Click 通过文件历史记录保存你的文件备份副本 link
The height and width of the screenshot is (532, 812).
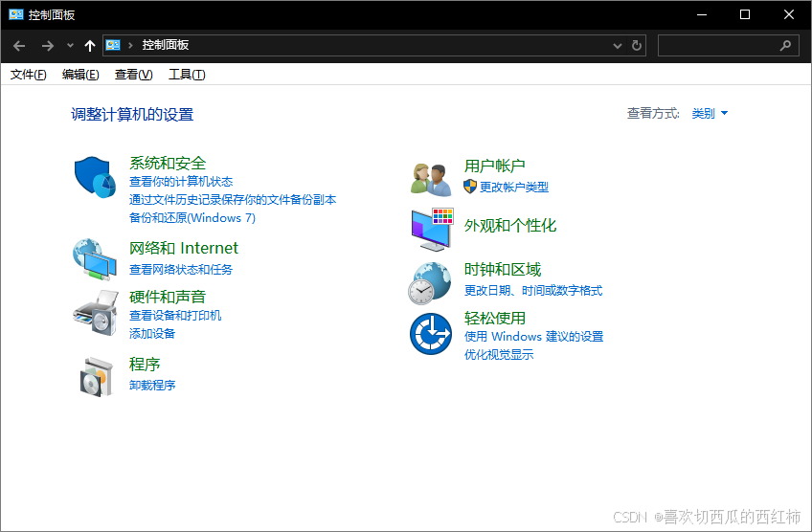click(233, 200)
